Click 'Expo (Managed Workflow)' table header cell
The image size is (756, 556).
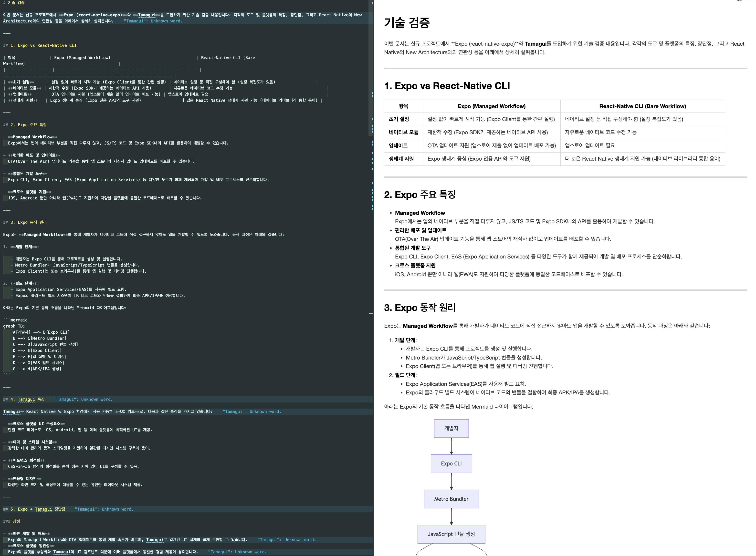491,106
